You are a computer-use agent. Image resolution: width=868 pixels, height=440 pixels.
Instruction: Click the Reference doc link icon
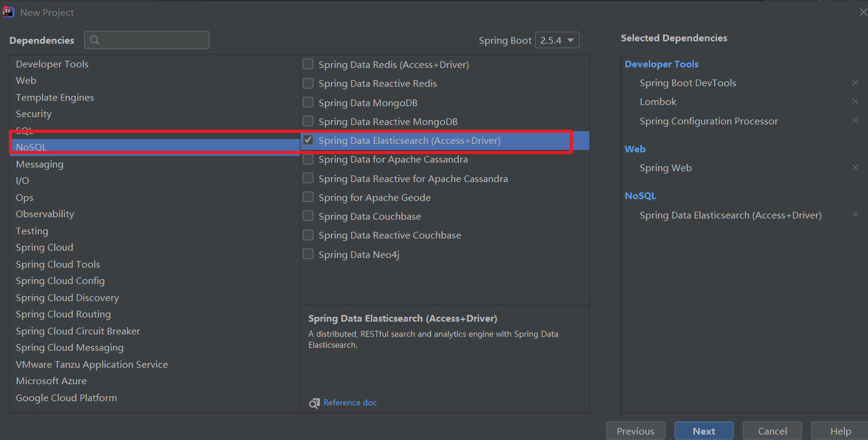click(314, 403)
